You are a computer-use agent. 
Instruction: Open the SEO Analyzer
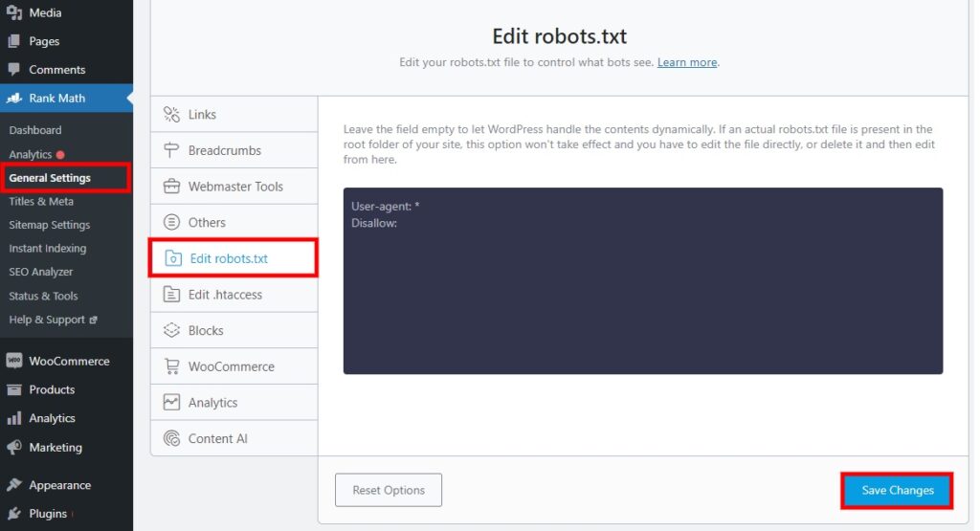coord(40,272)
